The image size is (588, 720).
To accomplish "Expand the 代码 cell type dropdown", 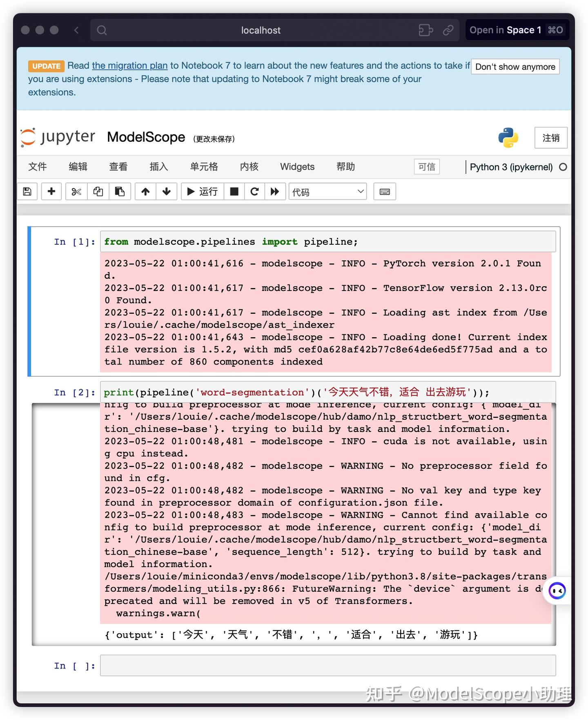I will [328, 192].
